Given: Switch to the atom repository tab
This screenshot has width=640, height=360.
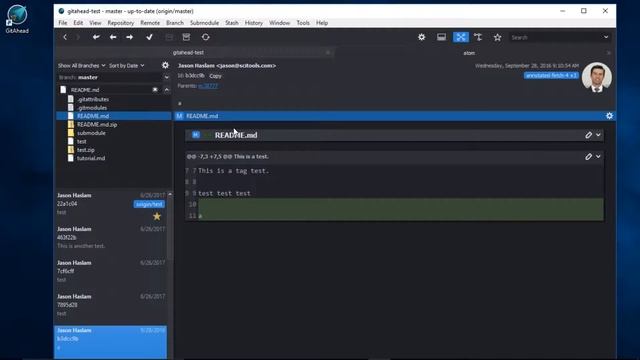Looking at the screenshot, I should click(469, 53).
